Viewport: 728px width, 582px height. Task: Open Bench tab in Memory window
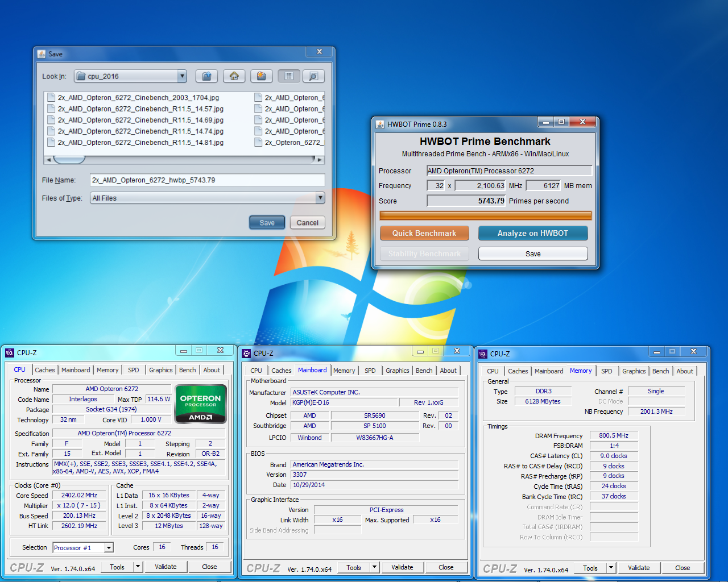(661, 371)
